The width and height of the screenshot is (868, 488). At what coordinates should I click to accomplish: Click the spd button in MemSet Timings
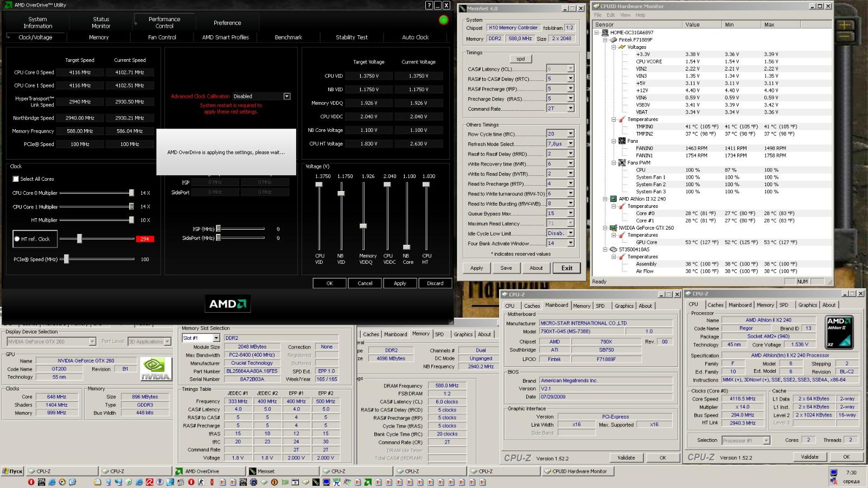(x=521, y=59)
